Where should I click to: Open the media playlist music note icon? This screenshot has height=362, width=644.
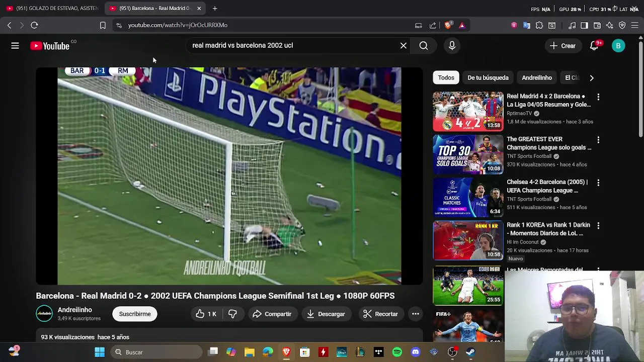pos(572,25)
